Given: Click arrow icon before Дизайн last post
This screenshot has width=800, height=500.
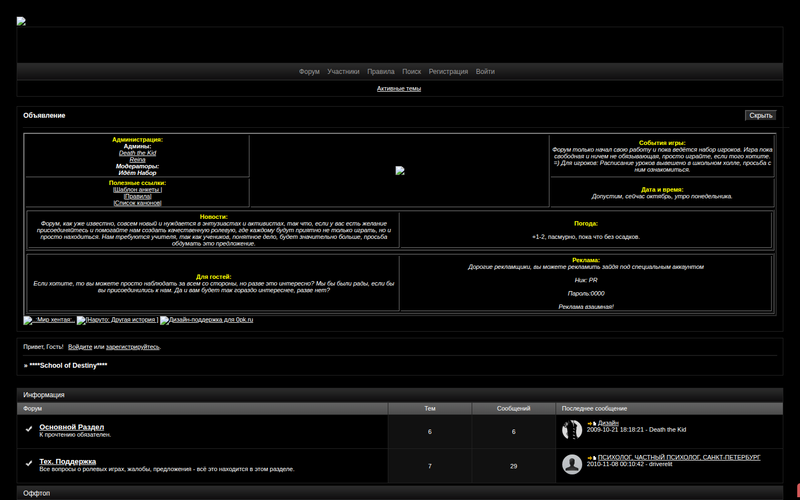Looking at the screenshot, I should pyautogui.click(x=591, y=424).
